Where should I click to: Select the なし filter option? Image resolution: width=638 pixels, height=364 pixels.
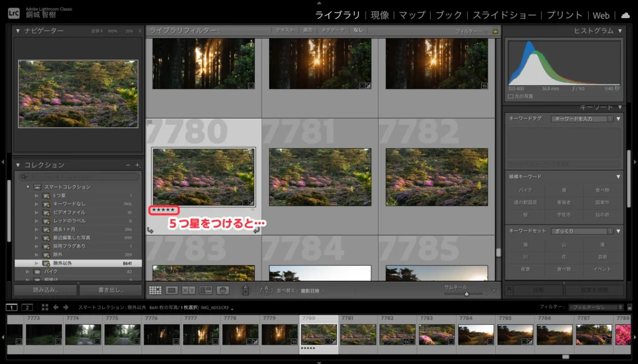(x=358, y=30)
